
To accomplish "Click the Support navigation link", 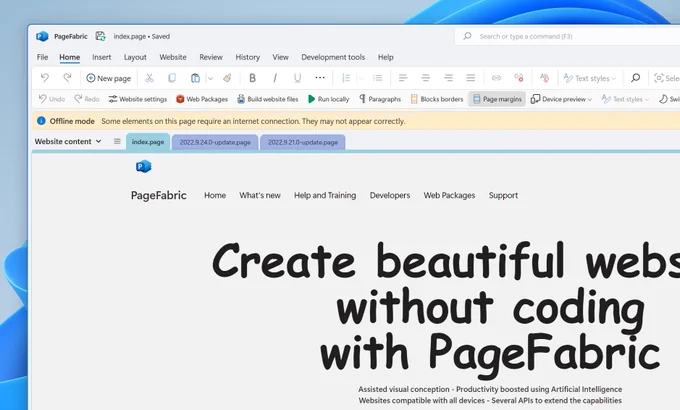I will pyautogui.click(x=503, y=195).
